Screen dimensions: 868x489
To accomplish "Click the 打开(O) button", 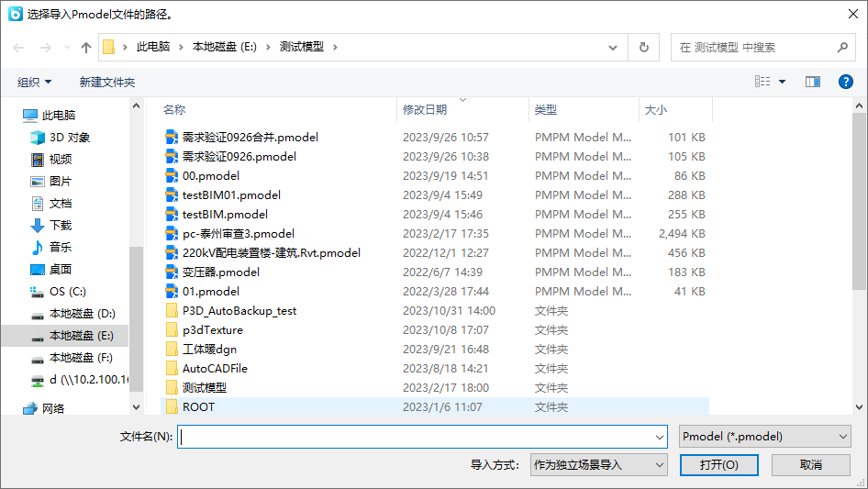I will 718,464.
